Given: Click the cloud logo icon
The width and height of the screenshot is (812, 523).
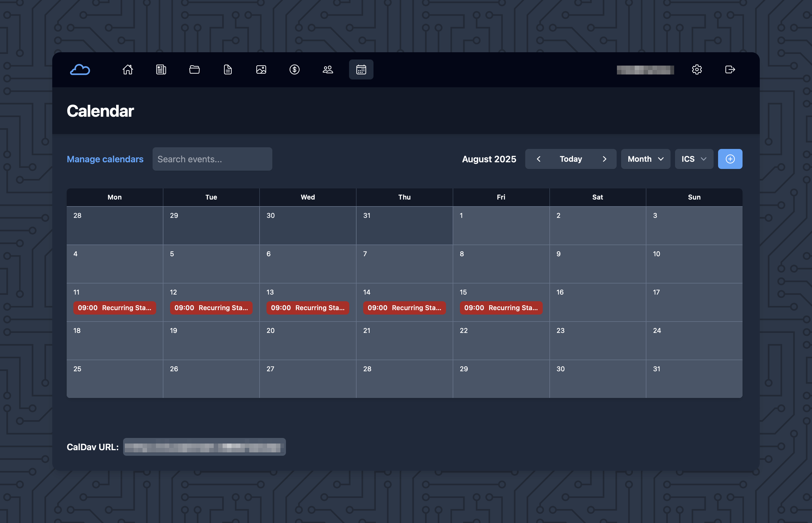Looking at the screenshot, I should pyautogui.click(x=80, y=70).
